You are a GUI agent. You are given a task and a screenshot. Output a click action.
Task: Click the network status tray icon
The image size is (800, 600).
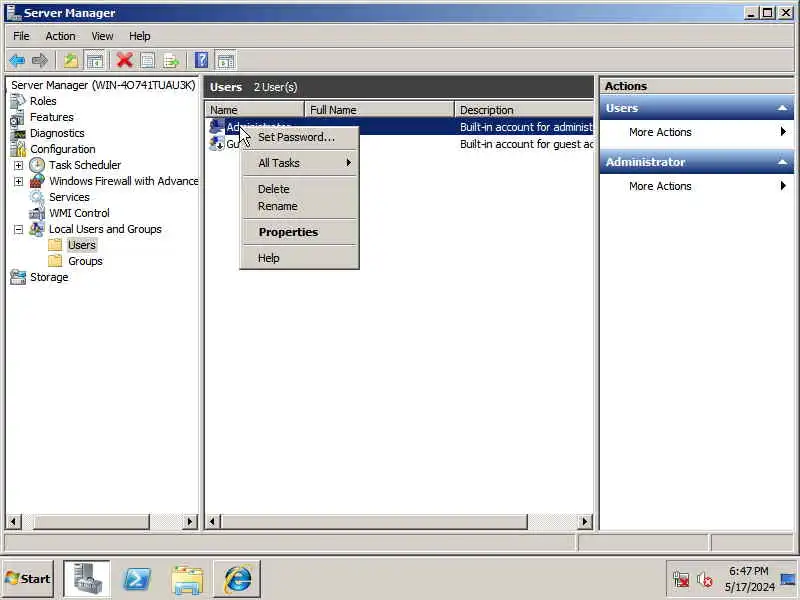(681, 580)
